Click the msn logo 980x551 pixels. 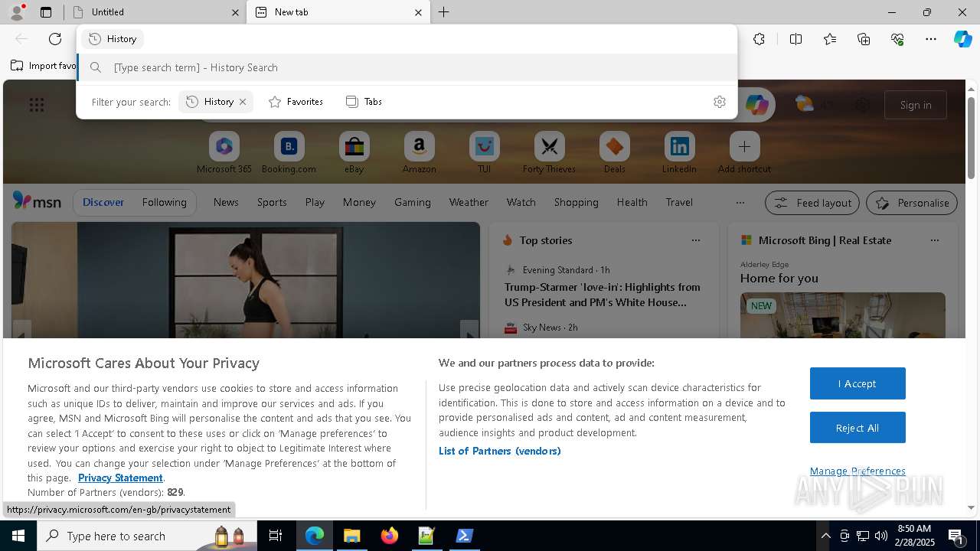click(x=37, y=201)
